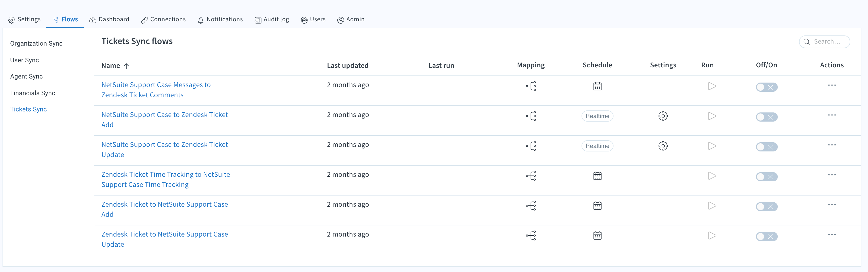
Task: Select Agent Sync in the sidebar
Action: tap(26, 76)
